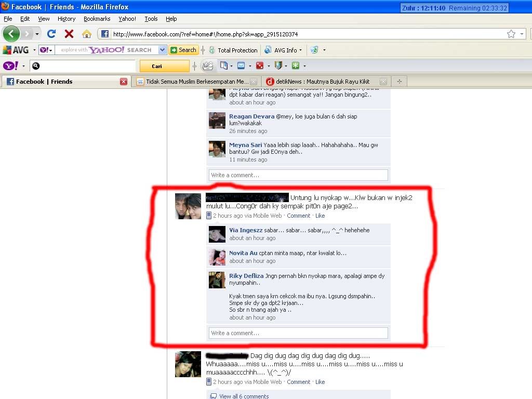This screenshot has width=532, height=399.
Task: Click the Total Protection toolbar item
Action: point(233,50)
